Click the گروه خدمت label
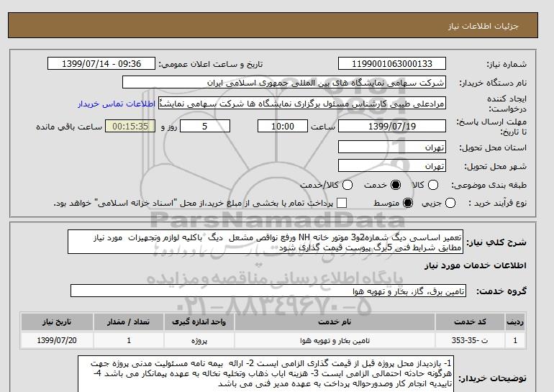 [x=501, y=291]
